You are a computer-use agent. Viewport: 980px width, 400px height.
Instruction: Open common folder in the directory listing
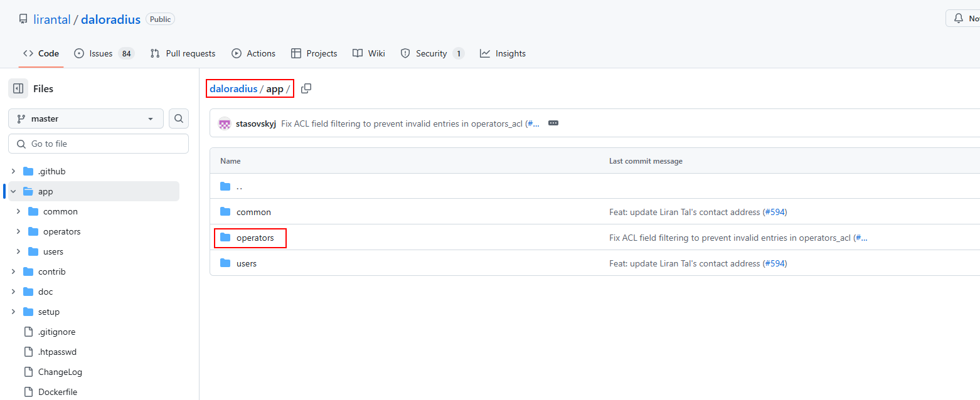[x=253, y=212]
